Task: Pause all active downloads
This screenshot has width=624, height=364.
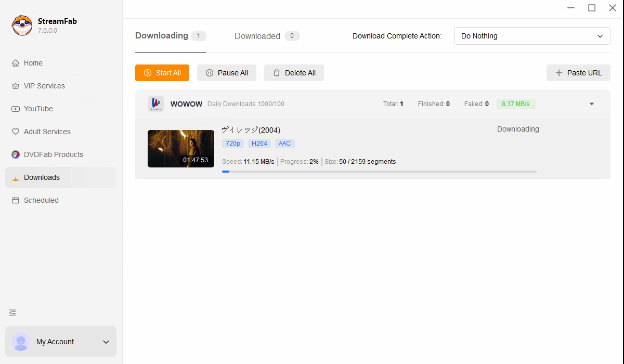Action: pyautogui.click(x=226, y=73)
